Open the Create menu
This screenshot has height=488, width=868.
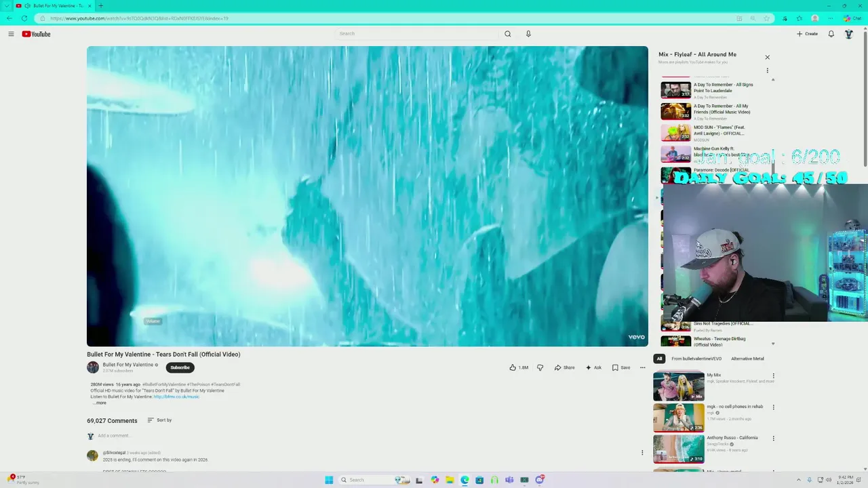click(x=807, y=34)
